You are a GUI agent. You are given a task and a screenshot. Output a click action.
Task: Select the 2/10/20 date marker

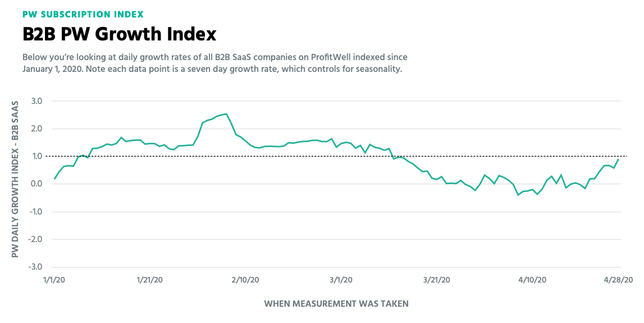[246, 280]
